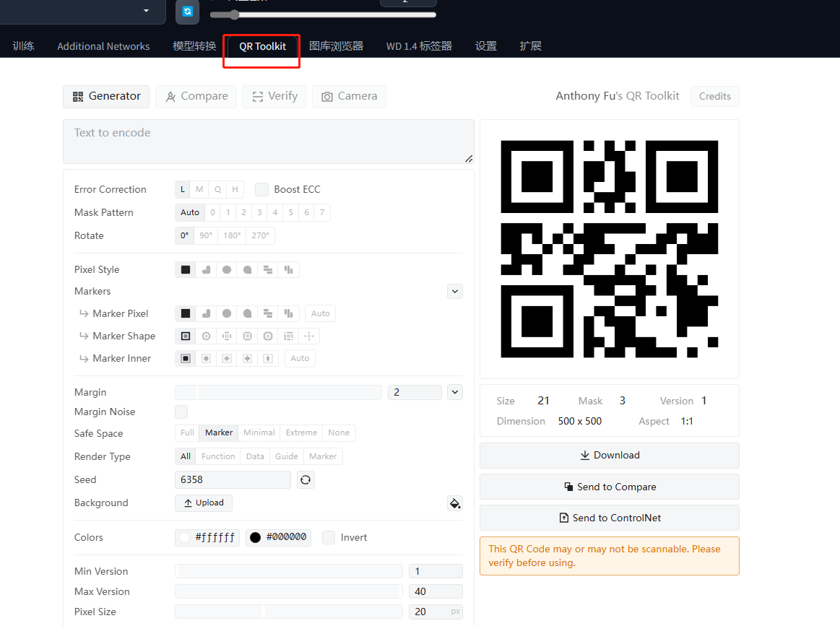
Task: Set Error Correction level to H
Action: pos(235,190)
